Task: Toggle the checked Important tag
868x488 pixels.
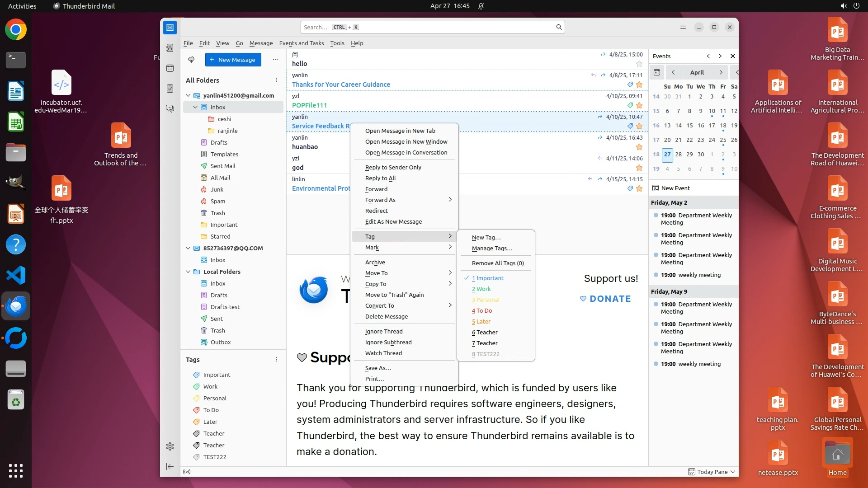Action: (x=487, y=278)
